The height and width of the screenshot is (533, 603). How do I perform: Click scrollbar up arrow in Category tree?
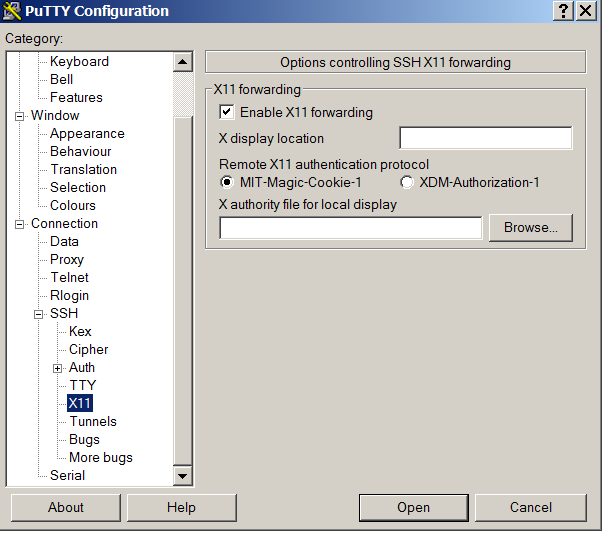(183, 62)
